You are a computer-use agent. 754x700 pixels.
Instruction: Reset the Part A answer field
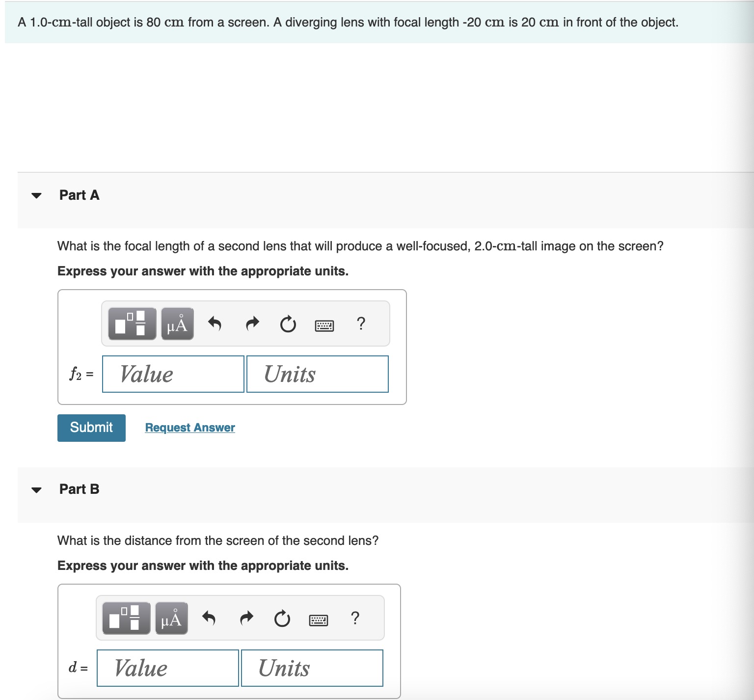tap(287, 323)
